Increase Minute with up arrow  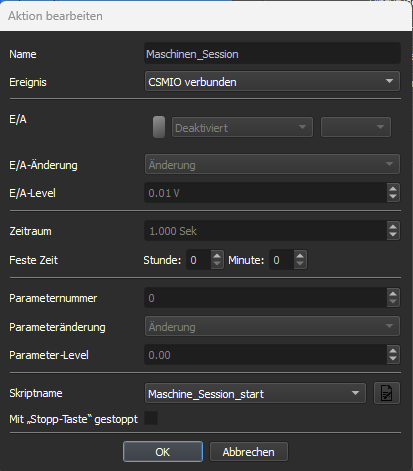coord(300,256)
